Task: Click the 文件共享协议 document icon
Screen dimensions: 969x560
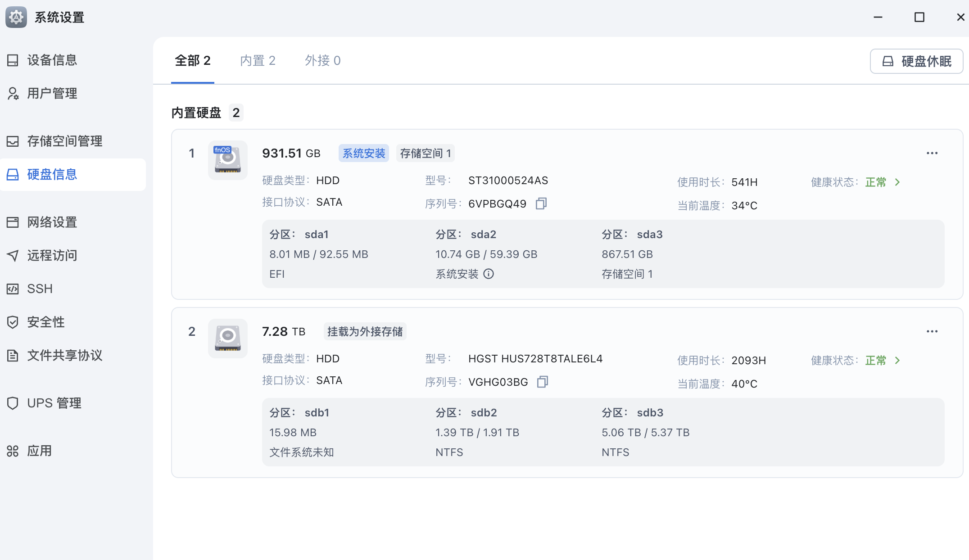Action: (x=13, y=356)
